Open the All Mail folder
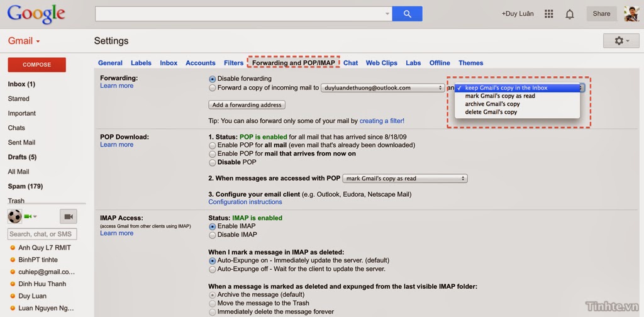Viewport: 644px width, 317px height. pos(18,172)
